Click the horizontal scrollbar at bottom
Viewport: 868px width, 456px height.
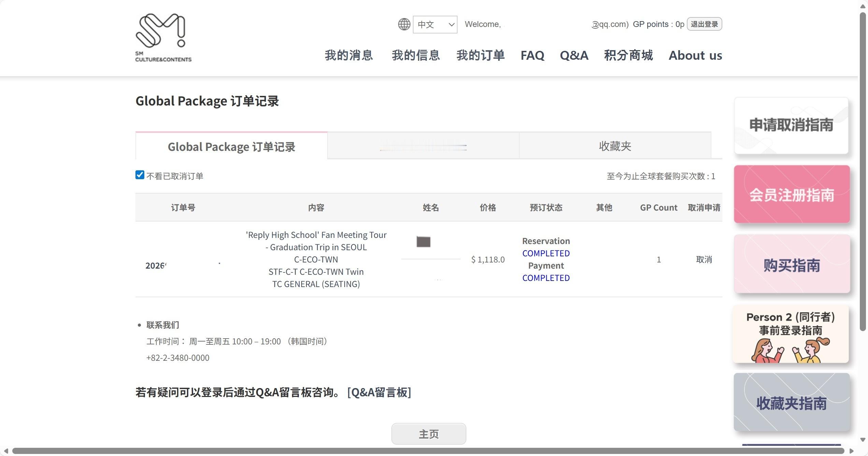click(428, 451)
